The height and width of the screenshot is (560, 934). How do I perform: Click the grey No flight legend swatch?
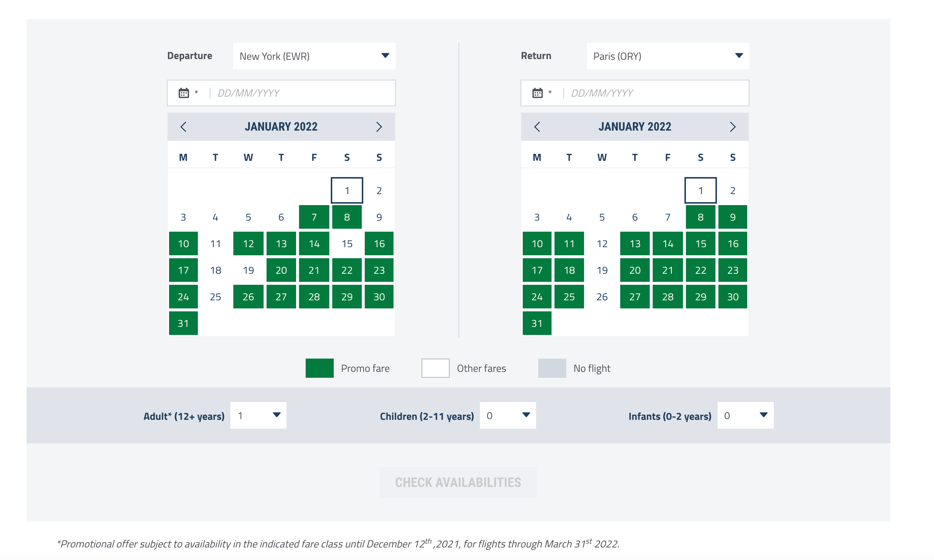pyautogui.click(x=552, y=368)
